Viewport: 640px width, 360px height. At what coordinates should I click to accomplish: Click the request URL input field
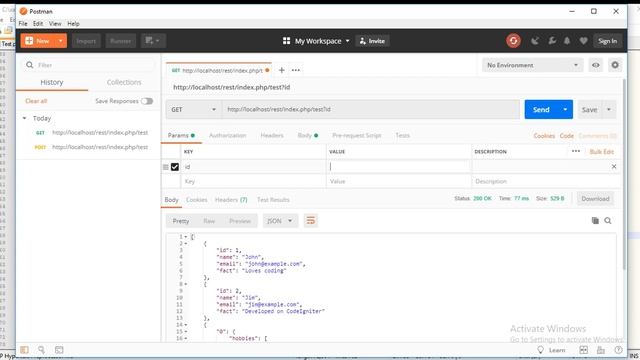[x=371, y=109]
